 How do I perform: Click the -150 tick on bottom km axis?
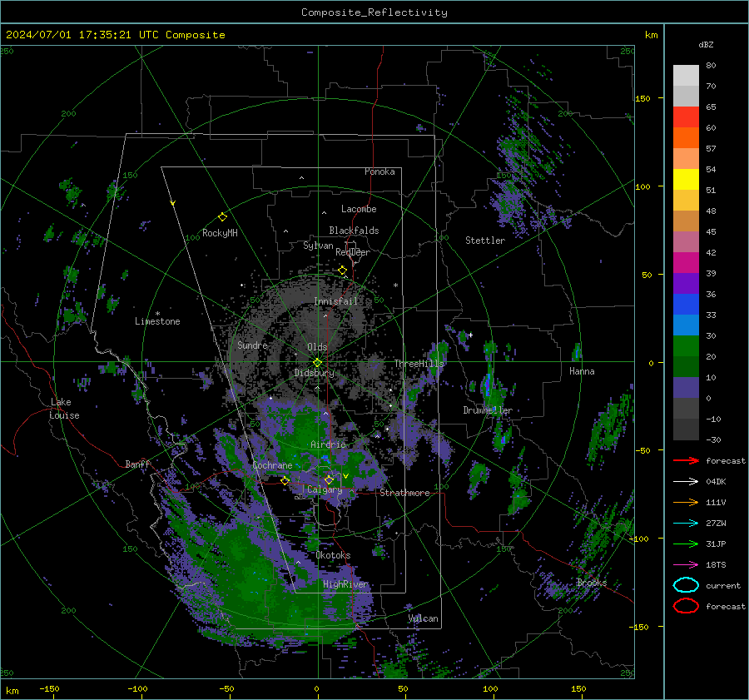click(x=50, y=689)
